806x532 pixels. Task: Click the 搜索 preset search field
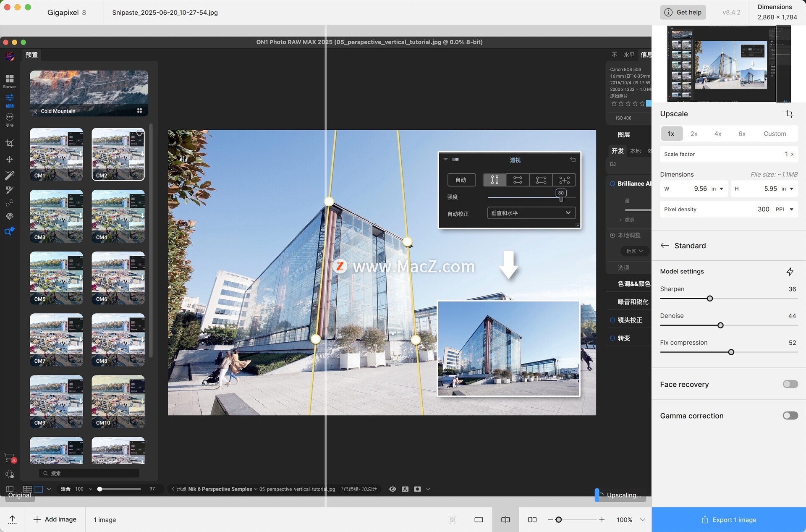pyautogui.click(x=89, y=474)
